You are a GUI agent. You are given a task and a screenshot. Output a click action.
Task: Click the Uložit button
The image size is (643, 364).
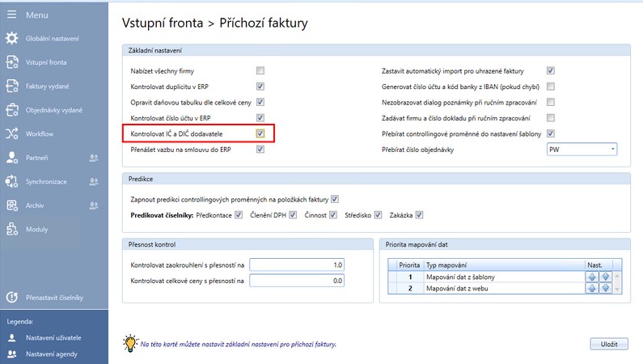tap(608, 344)
